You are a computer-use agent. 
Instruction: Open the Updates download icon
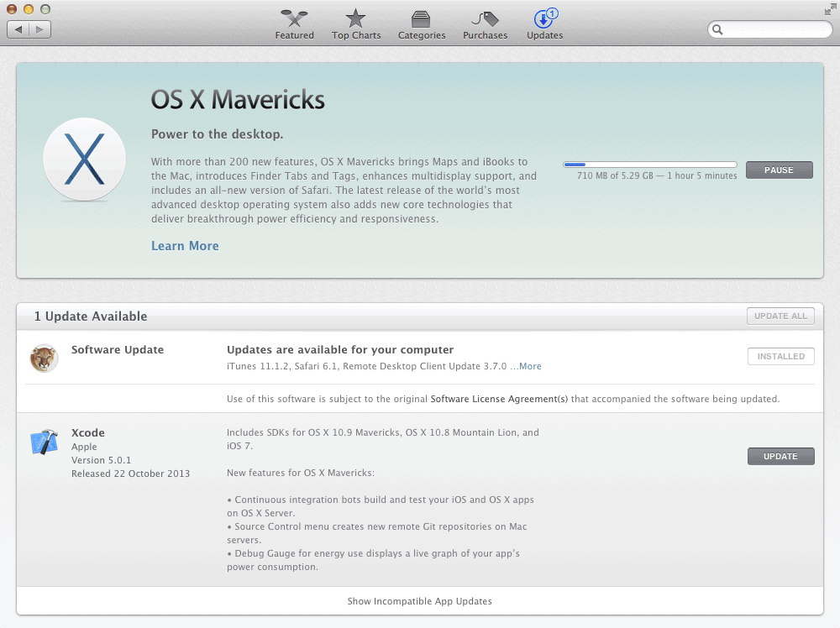pos(544,19)
